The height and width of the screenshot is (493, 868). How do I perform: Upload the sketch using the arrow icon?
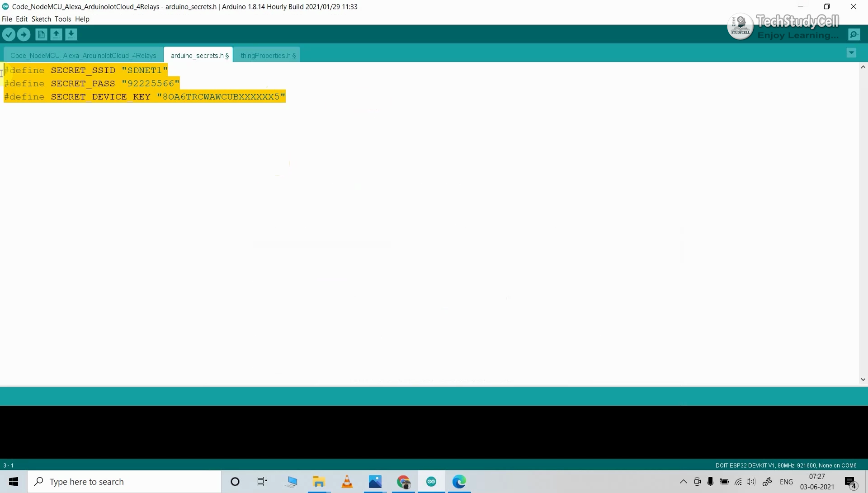click(x=24, y=34)
